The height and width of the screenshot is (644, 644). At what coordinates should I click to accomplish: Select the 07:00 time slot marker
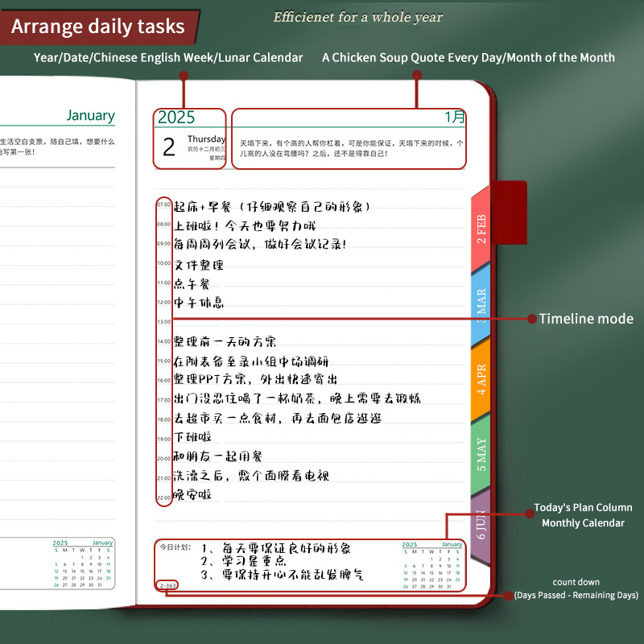[163, 205]
